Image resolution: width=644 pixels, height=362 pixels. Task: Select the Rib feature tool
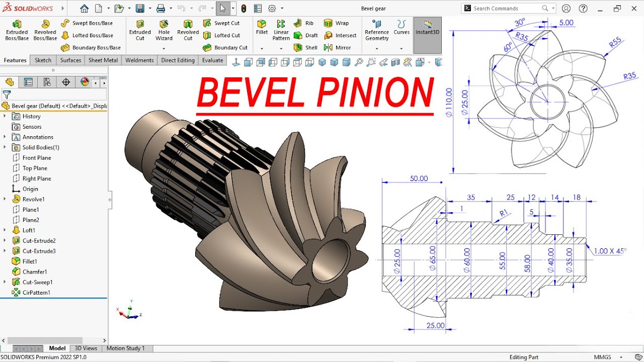(303, 23)
